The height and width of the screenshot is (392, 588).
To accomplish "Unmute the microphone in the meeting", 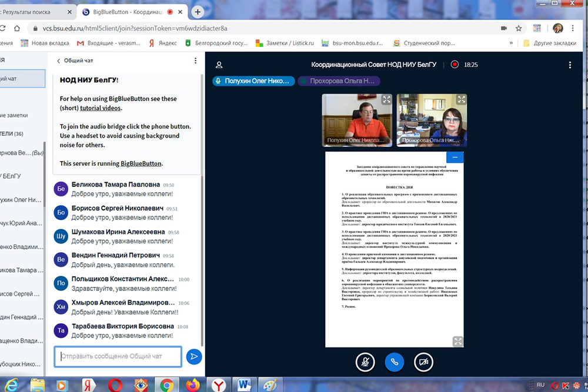I will 365,362.
